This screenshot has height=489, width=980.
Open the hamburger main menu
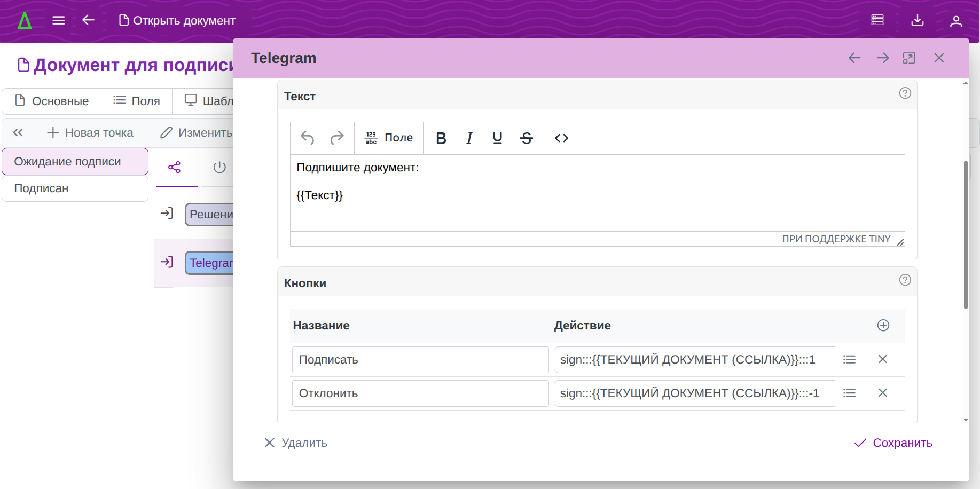(59, 20)
